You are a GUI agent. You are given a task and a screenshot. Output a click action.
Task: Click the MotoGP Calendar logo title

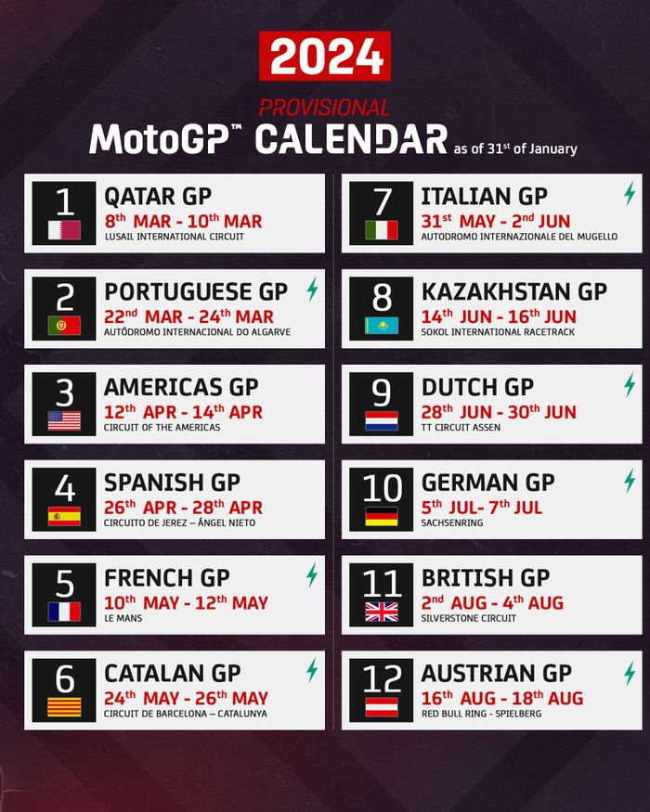(269, 138)
